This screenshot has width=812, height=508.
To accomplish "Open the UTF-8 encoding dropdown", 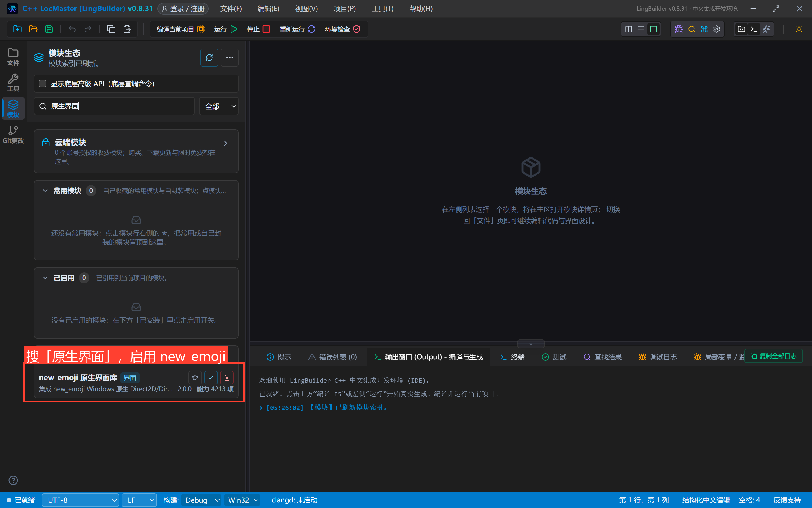I will (81, 500).
